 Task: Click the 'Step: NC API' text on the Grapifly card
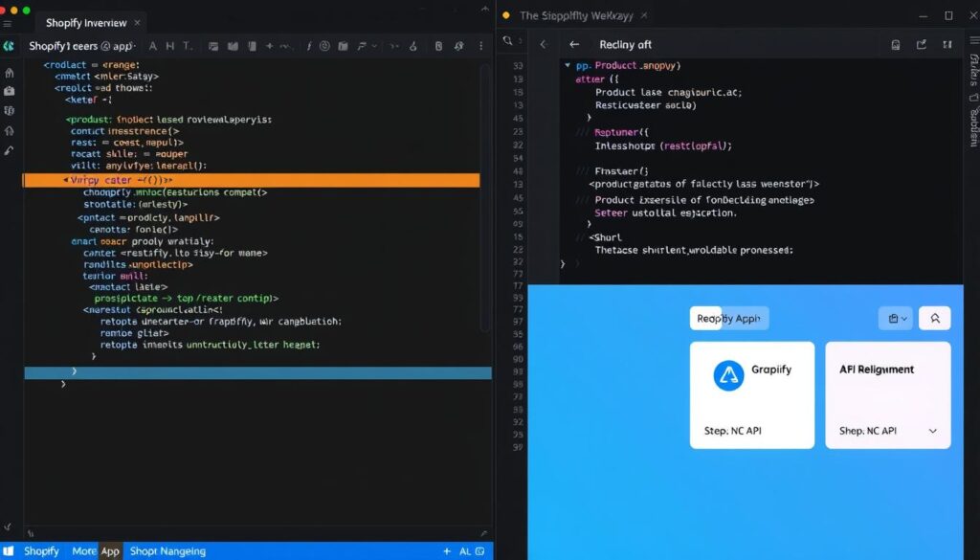(732, 431)
